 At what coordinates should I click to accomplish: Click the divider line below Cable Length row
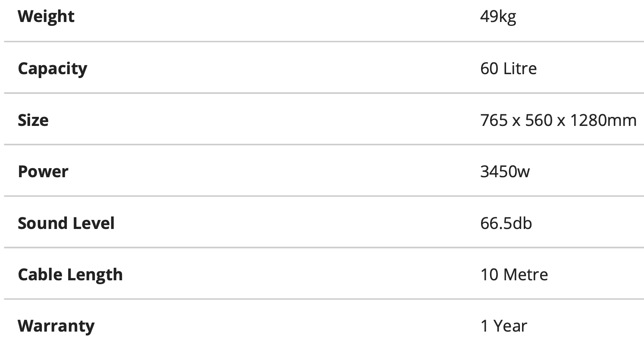324,298
